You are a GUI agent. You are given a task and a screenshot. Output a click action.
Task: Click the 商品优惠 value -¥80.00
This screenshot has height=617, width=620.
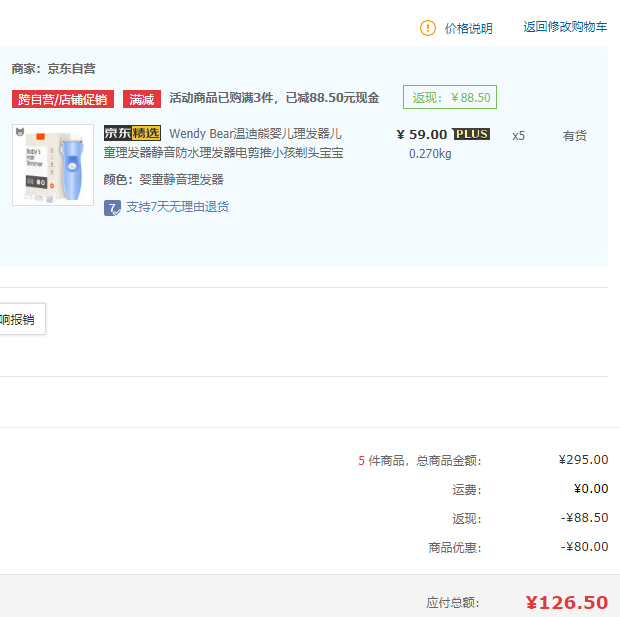click(584, 547)
